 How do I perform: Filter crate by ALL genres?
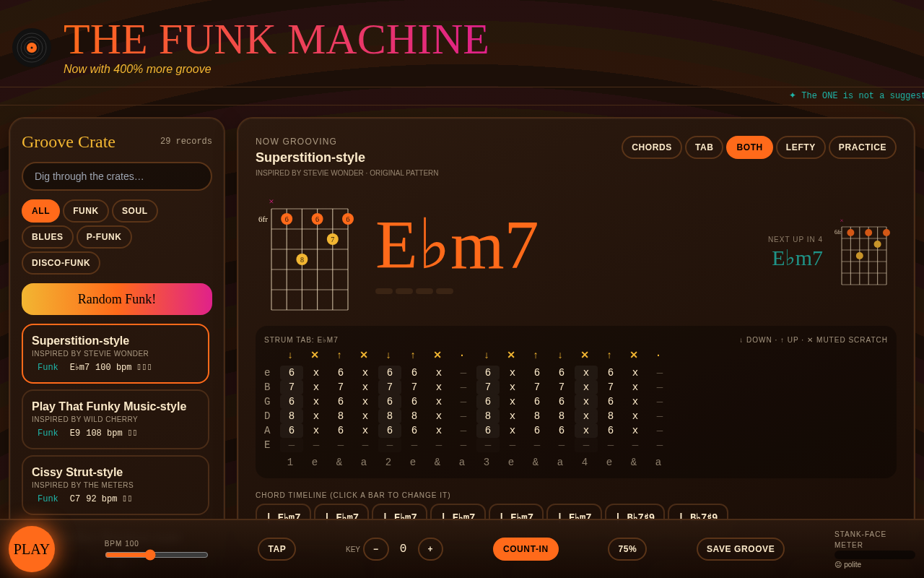(x=40, y=211)
